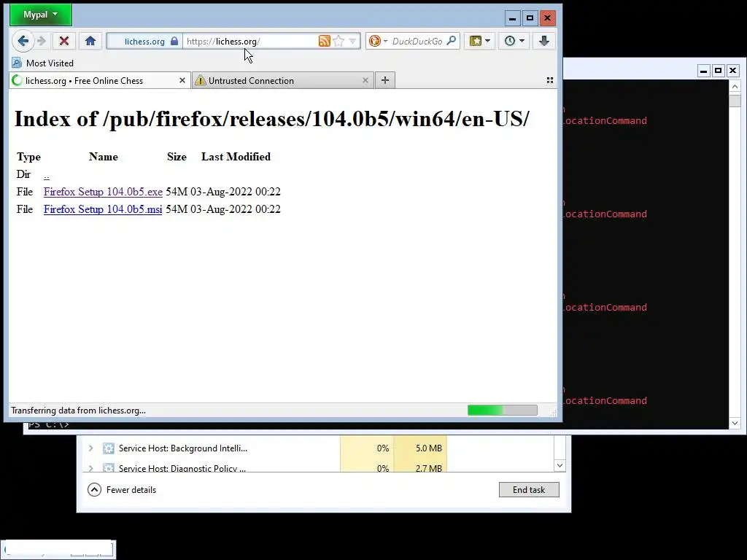This screenshot has width=747, height=560.
Task: Open the parent directory '..' link
Action: 46,176
